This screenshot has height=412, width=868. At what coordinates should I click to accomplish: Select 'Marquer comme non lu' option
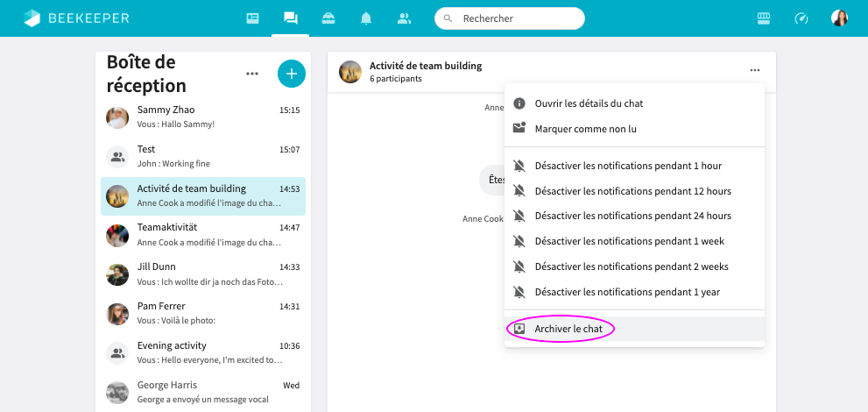[x=585, y=129]
